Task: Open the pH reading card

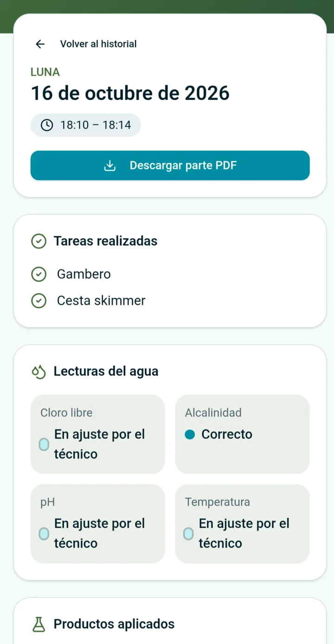Action: point(98,524)
